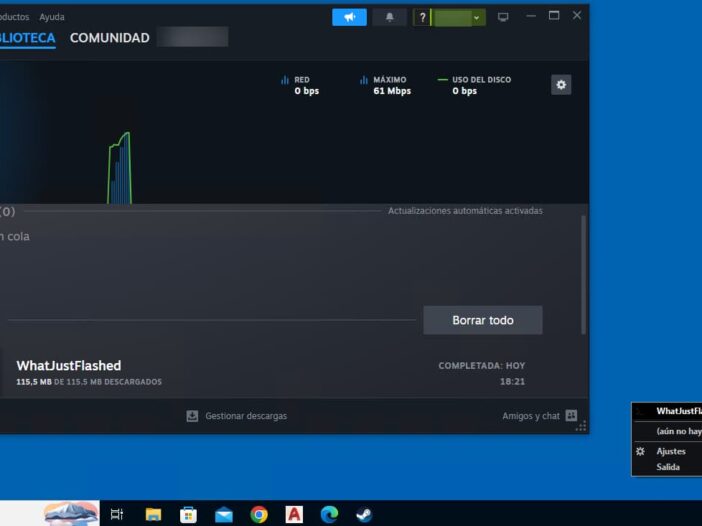Image resolution: width=702 pixels, height=526 pixels.
Task: Click the gear icon beside Ajustes
Action: (640, 451)
